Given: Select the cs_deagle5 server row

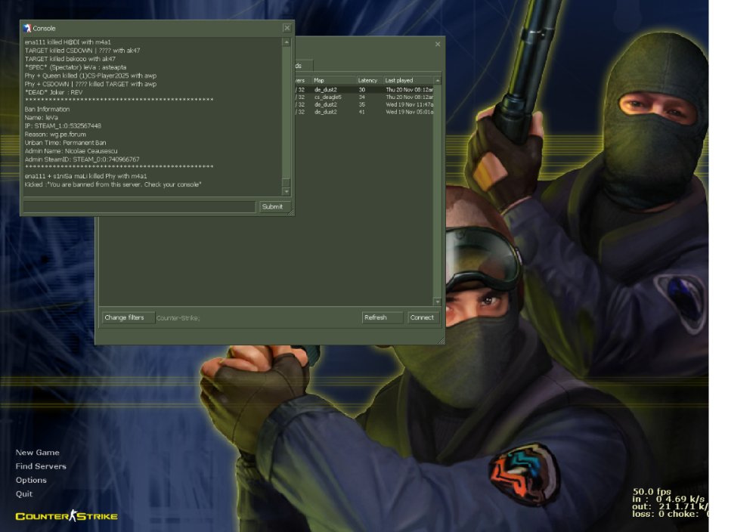Looking at the screenshot, I should [364, 97].
